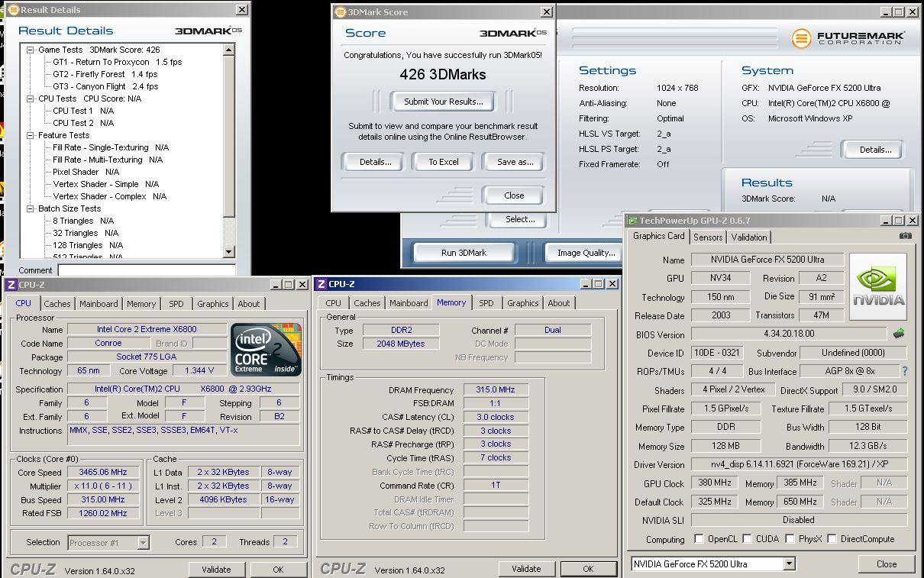Open Mainboard tab in left CPU-Z window
This screenshot has height=578, width=924.
(x=99, y=304)
